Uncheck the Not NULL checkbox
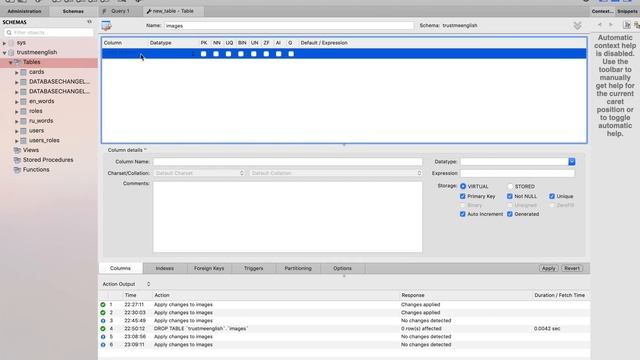The height and width of the screenshot is (360, 640). click(x=510, y=196)
